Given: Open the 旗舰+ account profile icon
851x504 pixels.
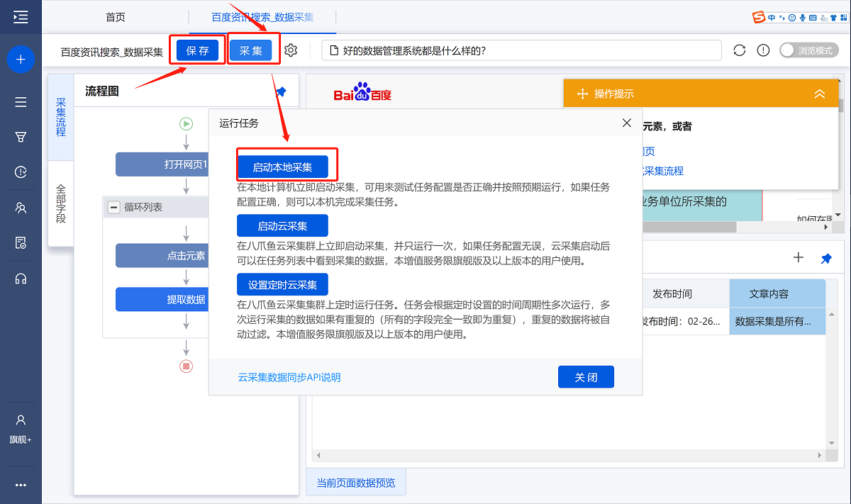Looking at the screenshot, I should coord(21,428).
